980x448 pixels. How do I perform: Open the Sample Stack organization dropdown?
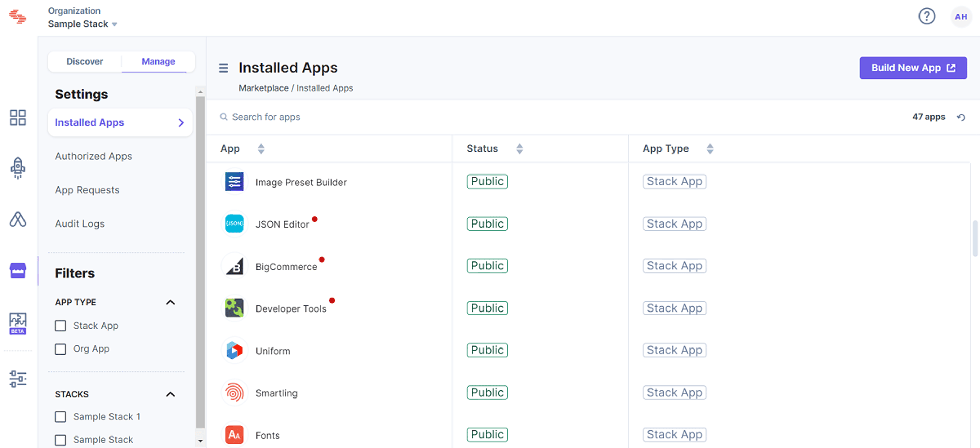[x=82, y=24]
